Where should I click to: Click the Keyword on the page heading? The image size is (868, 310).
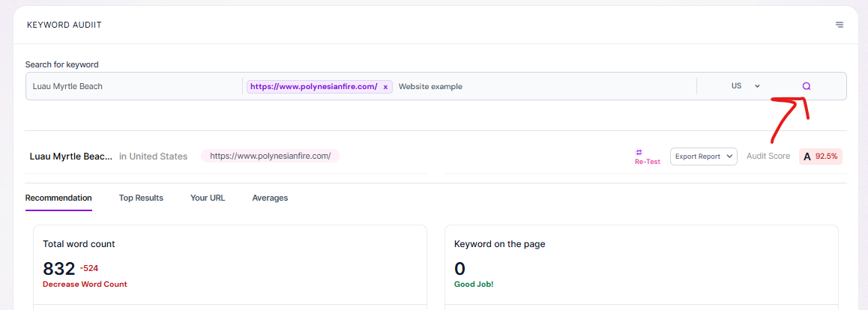[x=500, y=243]
